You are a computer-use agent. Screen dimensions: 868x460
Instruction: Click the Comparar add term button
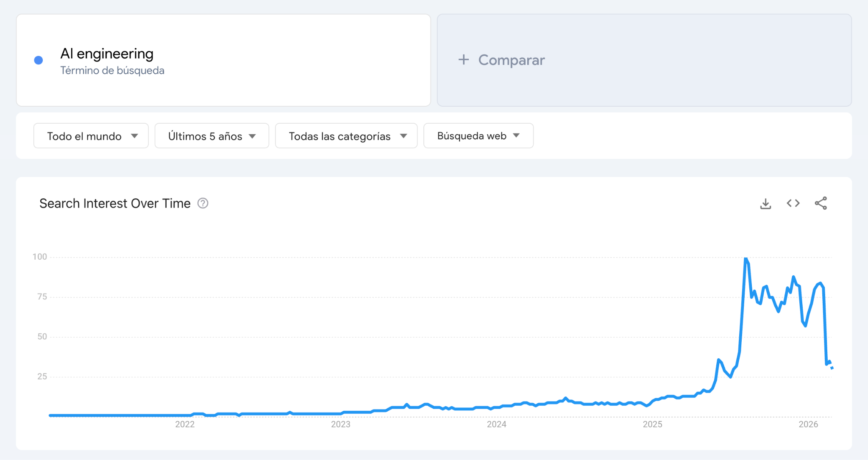click(x=512, y=60)
